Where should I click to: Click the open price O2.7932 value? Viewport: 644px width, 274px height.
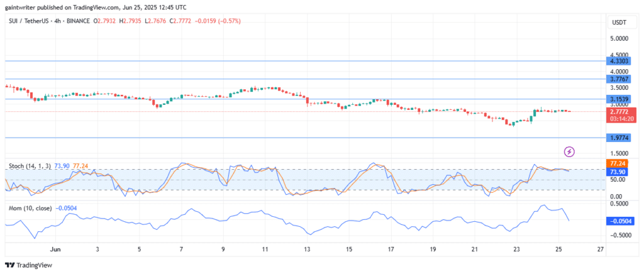(105, 21)
